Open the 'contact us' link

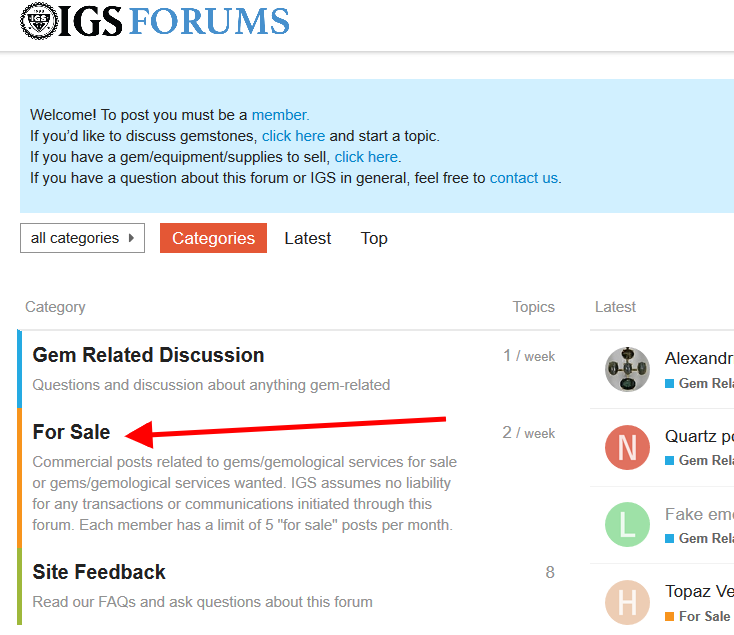click(x=524, y=178)
